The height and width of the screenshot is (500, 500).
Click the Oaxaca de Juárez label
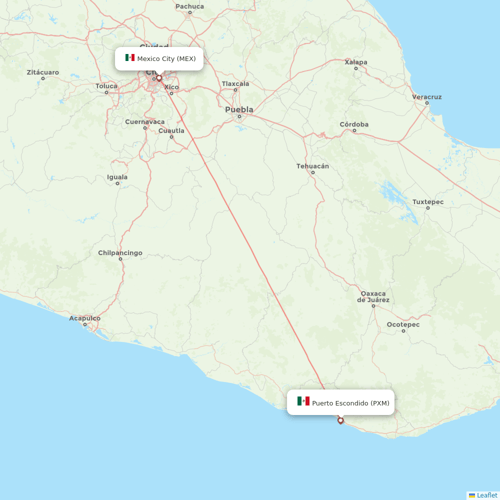(373, 297)
